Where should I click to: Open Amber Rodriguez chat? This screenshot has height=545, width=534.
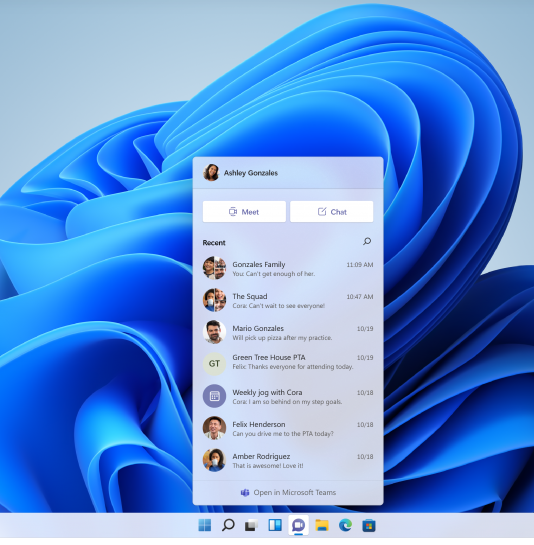pyautogui.click(x=288, y=461)
